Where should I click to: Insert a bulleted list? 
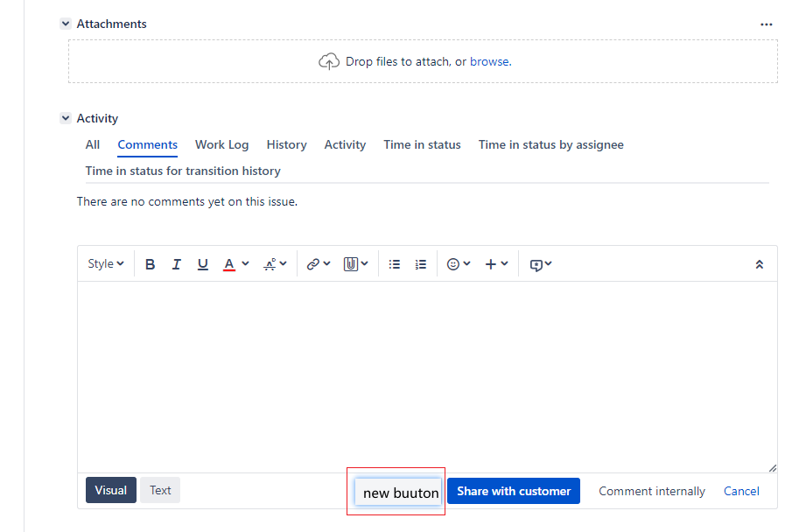click(x=394, y=263)
